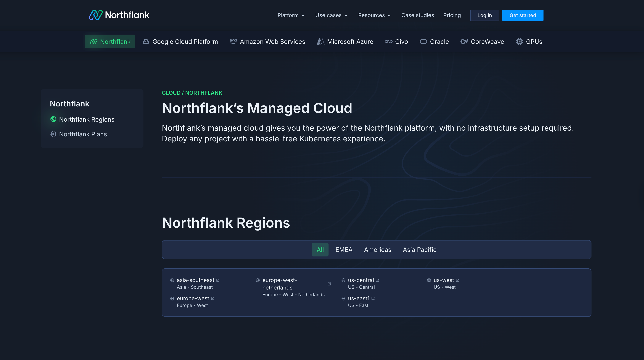Open Northflank Plans from the sidebar
This screenshot has height=360, width=644.
click(x=83, y=134)
